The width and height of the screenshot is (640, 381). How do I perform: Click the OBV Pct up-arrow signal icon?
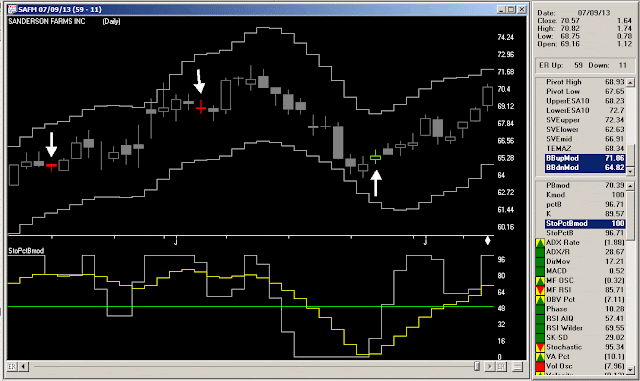tap(540, 299)
